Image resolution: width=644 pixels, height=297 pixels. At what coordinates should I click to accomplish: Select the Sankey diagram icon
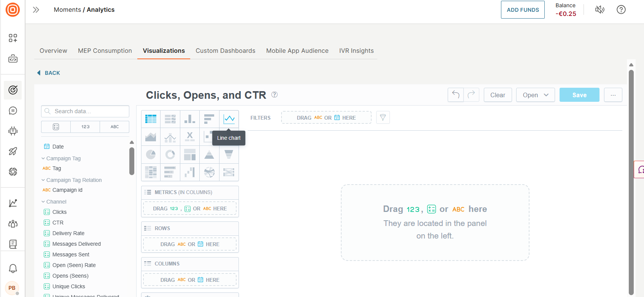click(229, 172)
